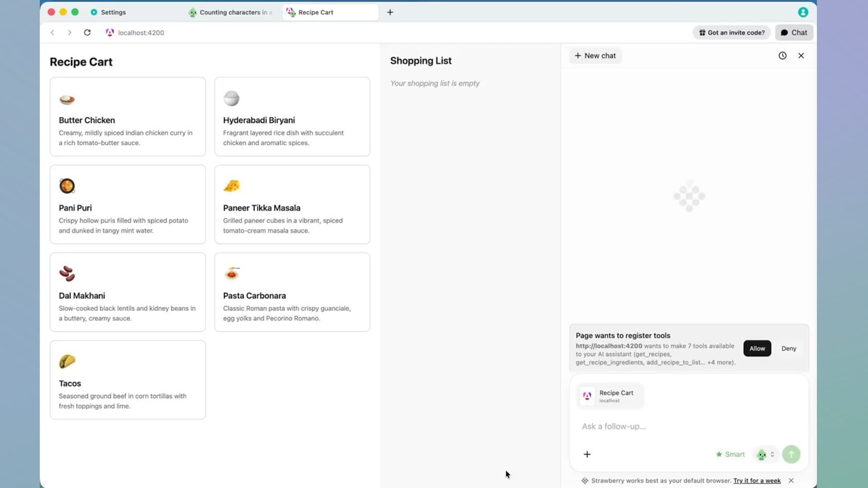Close the chat side panel
Image resolution: width=868 pixels, height=488 pixels.
coord(801,56)
